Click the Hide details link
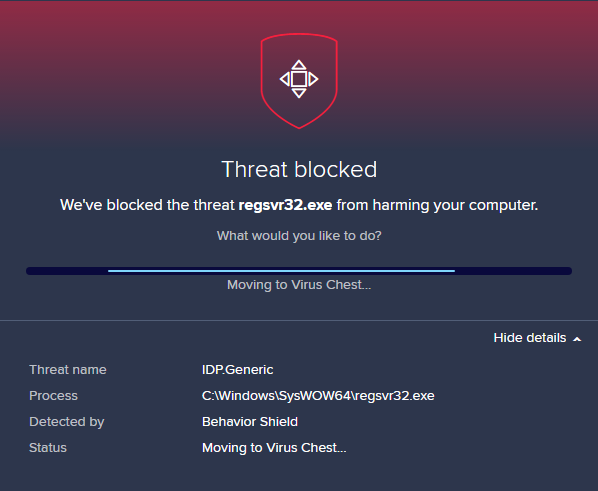This screenshot has width=598, height=491. (x=530, y=338)
